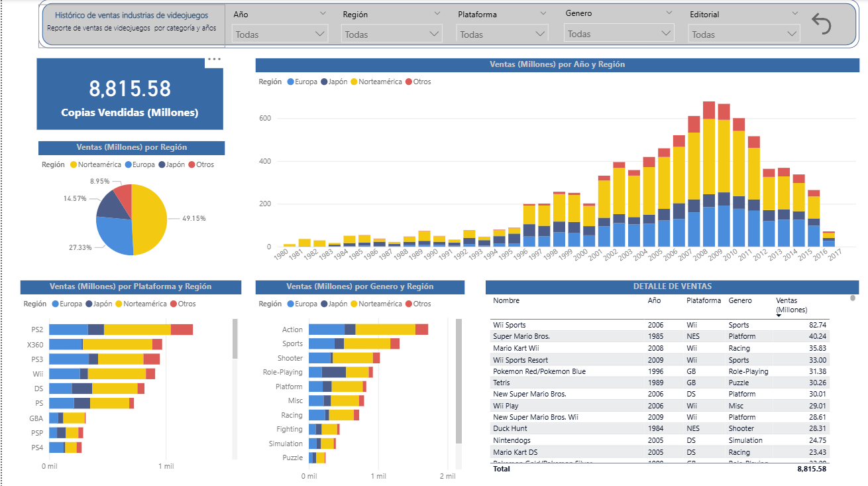
Task: Click the sort arrow under Ventas (Millones) column
Action: click(778, 316)
